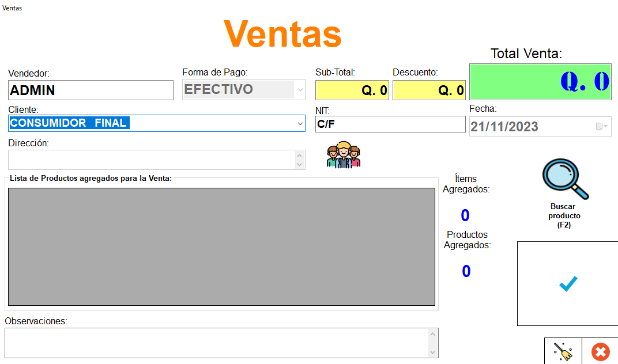The height and width of the screenshot is (364, 618).
Task: Open the customers people icon
Action: [343, 154]
